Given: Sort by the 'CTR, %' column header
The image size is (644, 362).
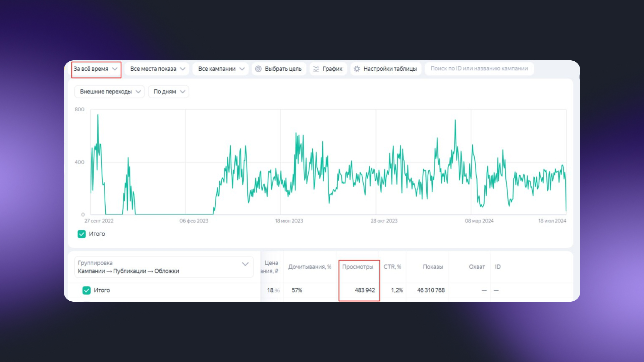Looking at the screenshot, I should coord(392,267).
